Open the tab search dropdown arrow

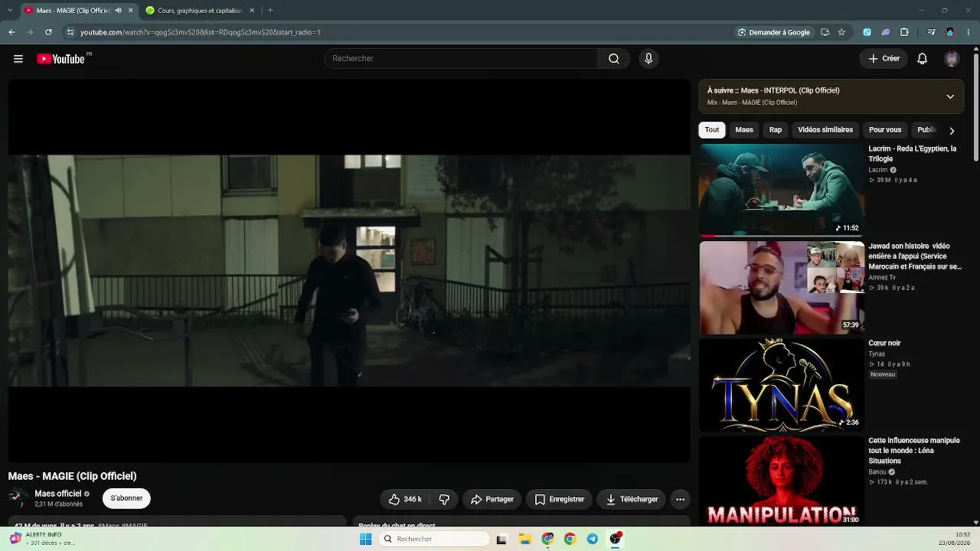click(x=11, y=11)
